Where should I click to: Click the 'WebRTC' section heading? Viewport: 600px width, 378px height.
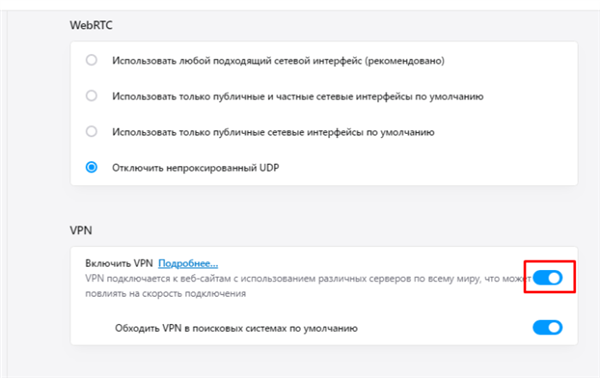pyautogui.click(x=91, y=25)
